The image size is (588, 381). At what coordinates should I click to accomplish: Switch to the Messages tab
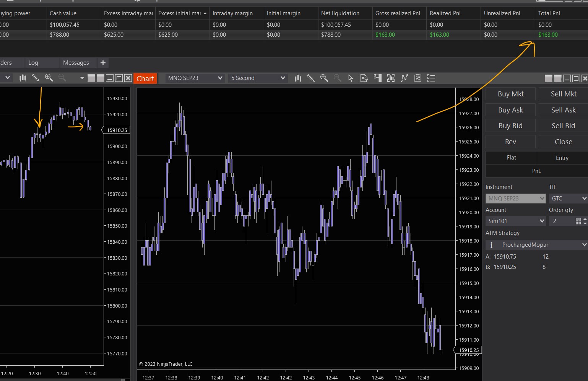76,63
